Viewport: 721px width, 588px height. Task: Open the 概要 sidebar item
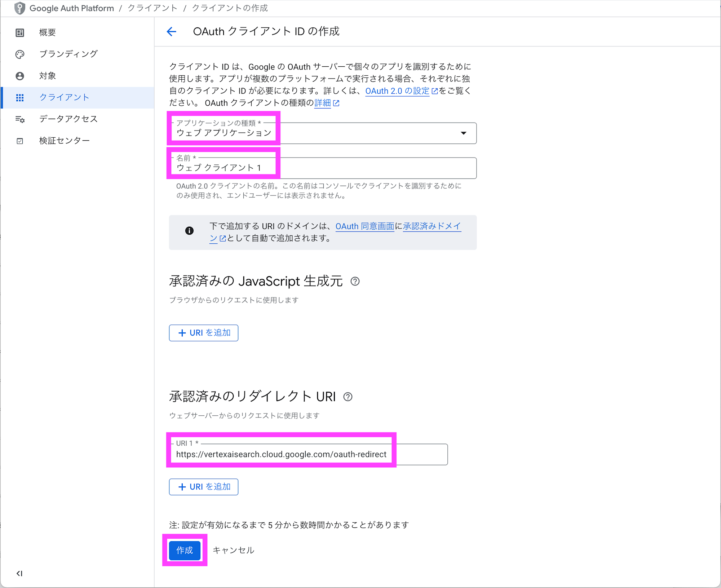pos(77,33)
